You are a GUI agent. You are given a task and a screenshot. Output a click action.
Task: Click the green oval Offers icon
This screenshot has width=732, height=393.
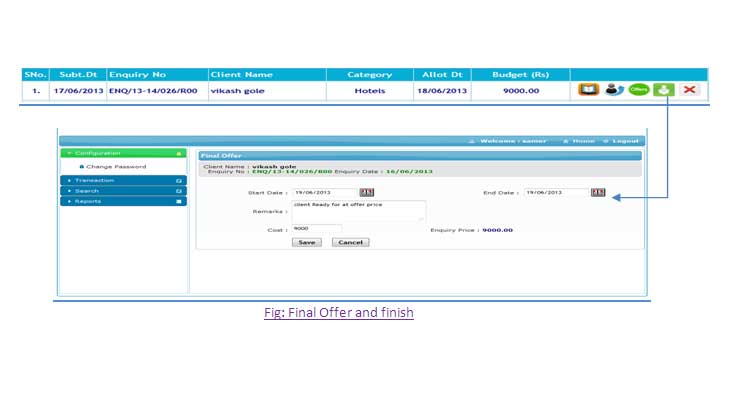click(x=639, y=89)
